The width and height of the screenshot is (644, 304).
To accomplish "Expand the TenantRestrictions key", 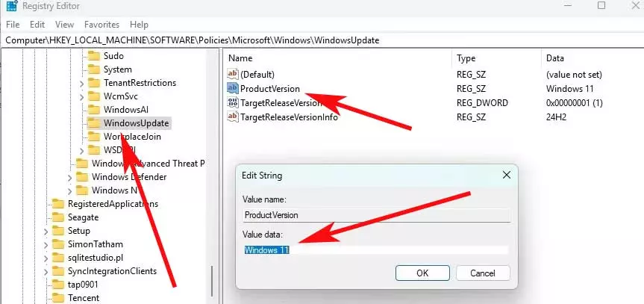I will 81,84.
